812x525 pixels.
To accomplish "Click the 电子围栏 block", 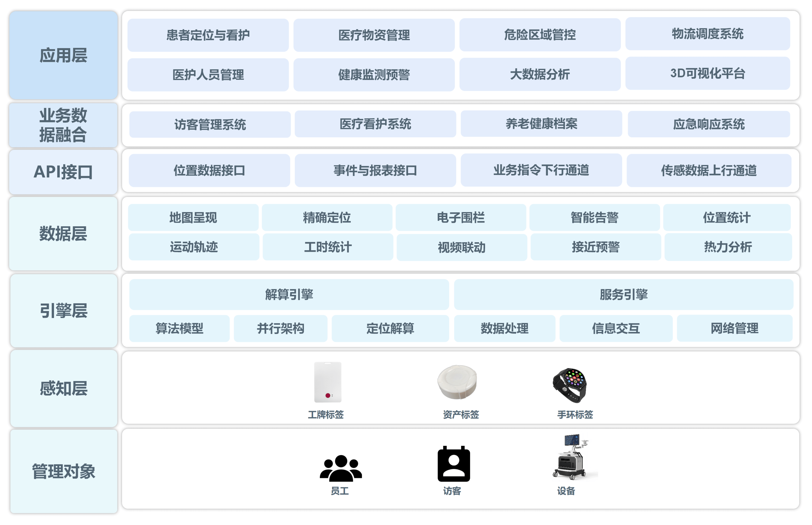I will point(461,218).
